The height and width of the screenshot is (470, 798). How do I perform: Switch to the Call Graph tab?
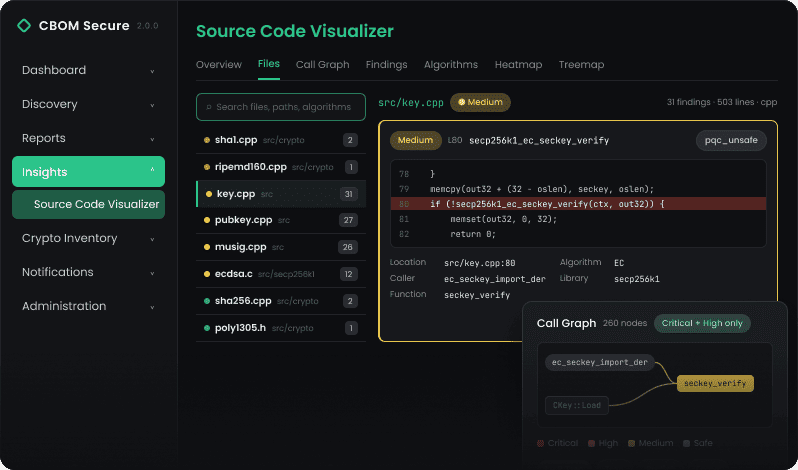pyautogui.click(x=323, y=65)
